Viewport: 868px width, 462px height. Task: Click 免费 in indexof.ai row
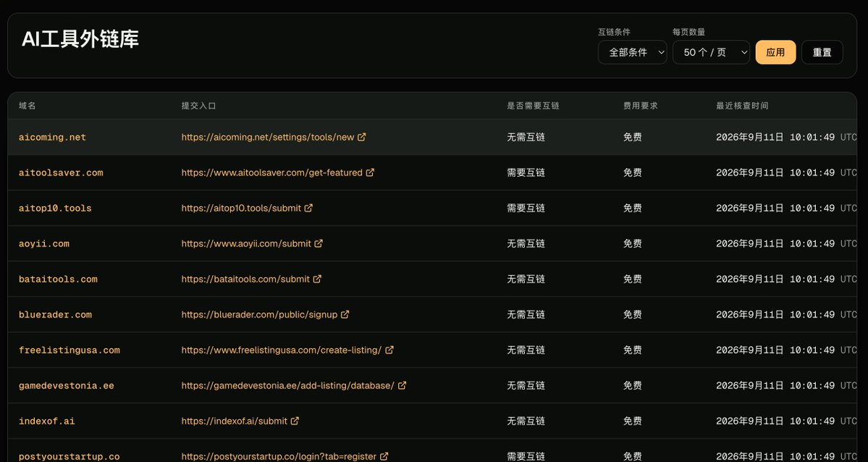(633, 421)
